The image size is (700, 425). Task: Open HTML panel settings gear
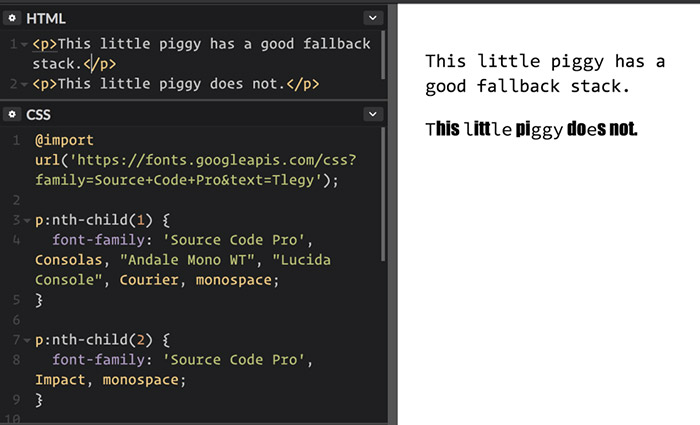click(13, 18)
